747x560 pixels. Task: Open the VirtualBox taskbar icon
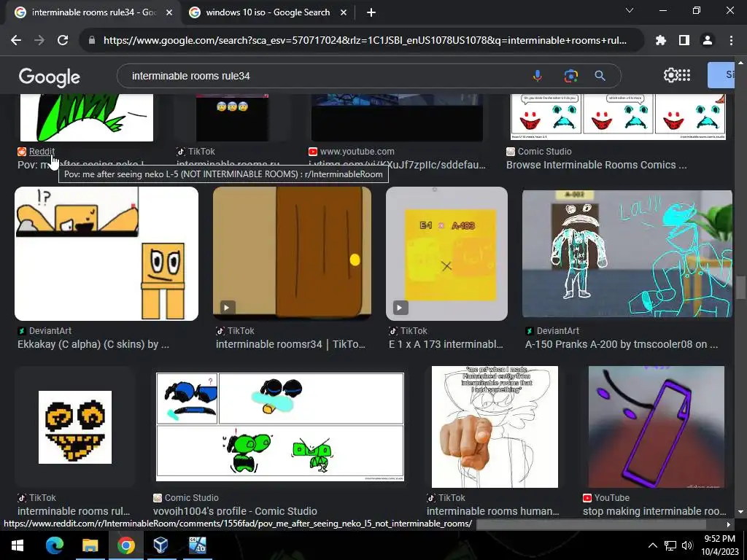tap(160, 545)
